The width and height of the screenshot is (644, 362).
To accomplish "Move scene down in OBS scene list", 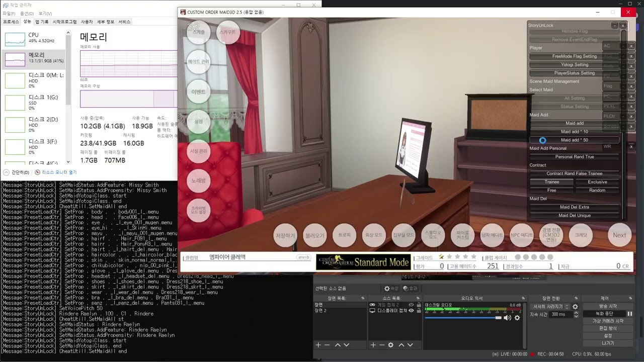I will tap(346, 345).
